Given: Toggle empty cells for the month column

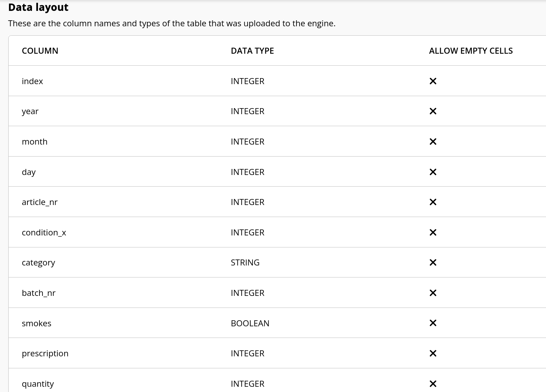Looking at the screenshot, I should coord(433,142).
